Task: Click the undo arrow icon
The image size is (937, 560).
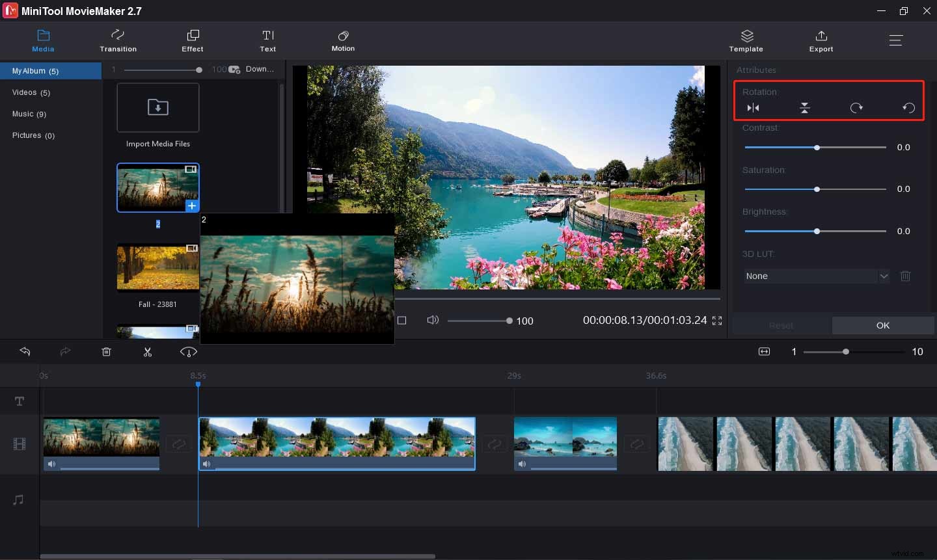Action: [25, 351]
